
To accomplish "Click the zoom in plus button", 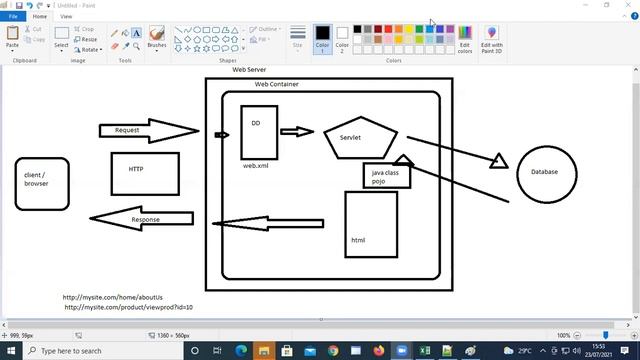I will 634,335.
